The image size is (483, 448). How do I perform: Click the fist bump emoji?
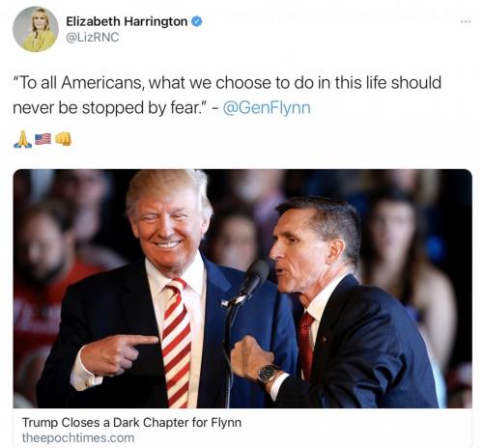pyautogui.click(x=63, y=139)
